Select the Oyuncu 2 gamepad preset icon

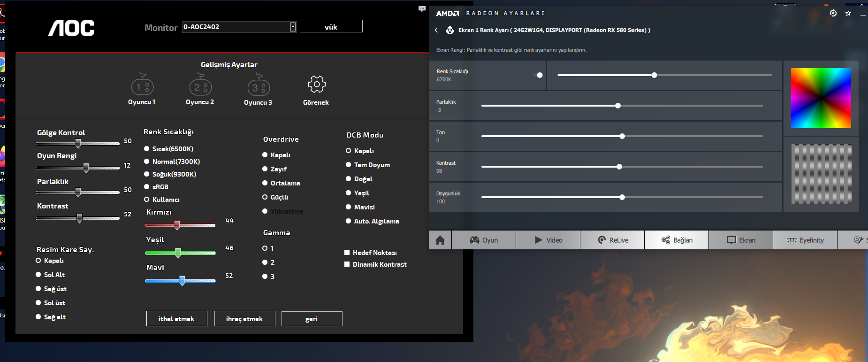[201, 85]
